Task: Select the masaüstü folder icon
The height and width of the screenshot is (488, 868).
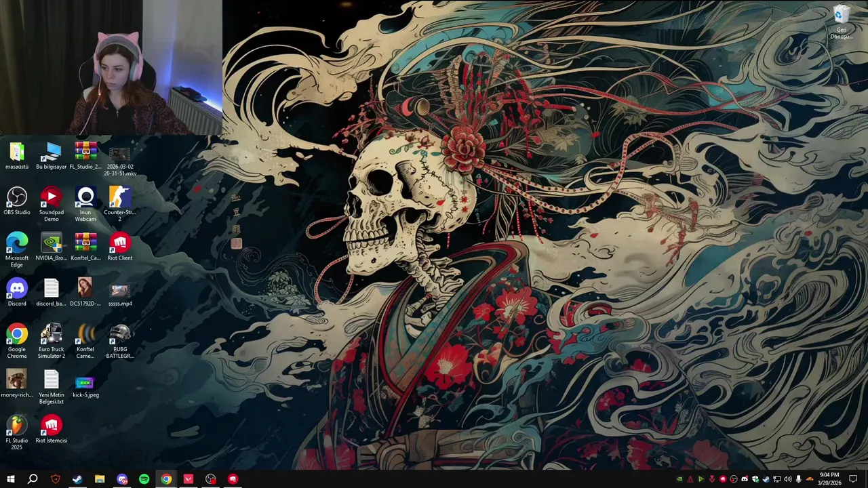Action: 17,155
